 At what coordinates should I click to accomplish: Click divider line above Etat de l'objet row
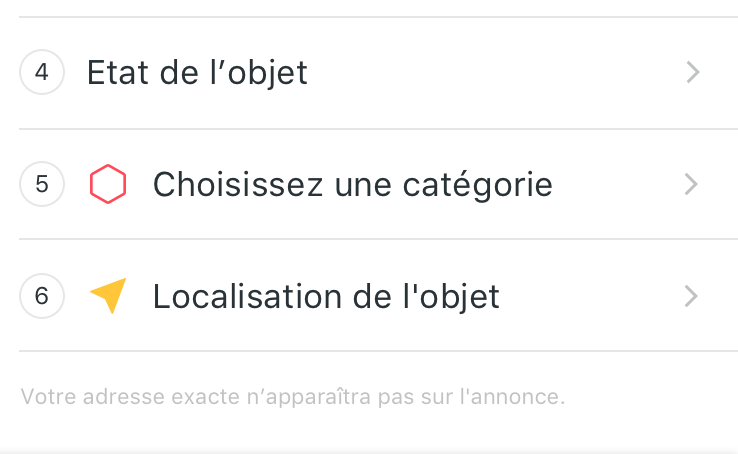[x=378, y=17]
